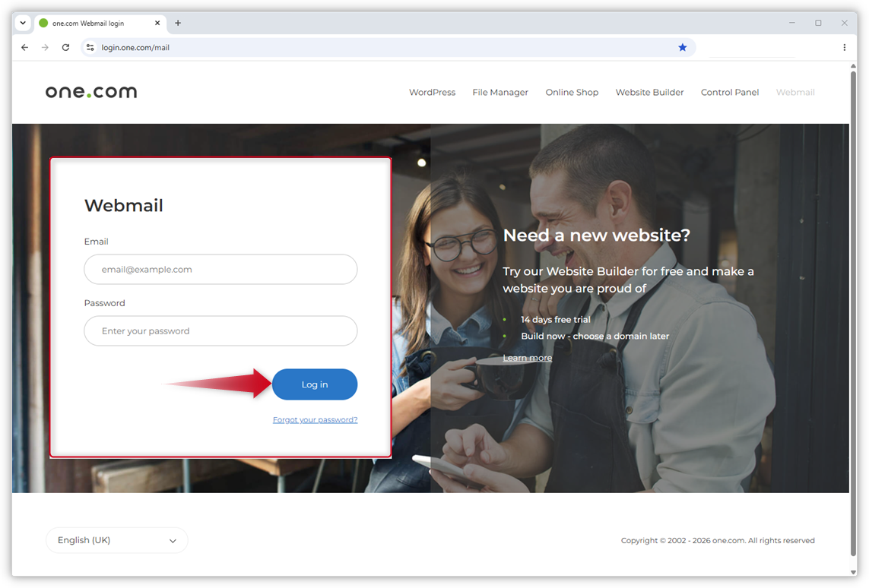
Task: Click Forgot your password link
Action: tap(315, 419)
